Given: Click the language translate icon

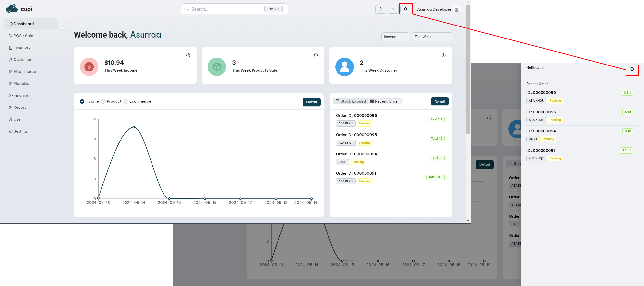Looking at the screenshot, I should [x=393, y=9].
